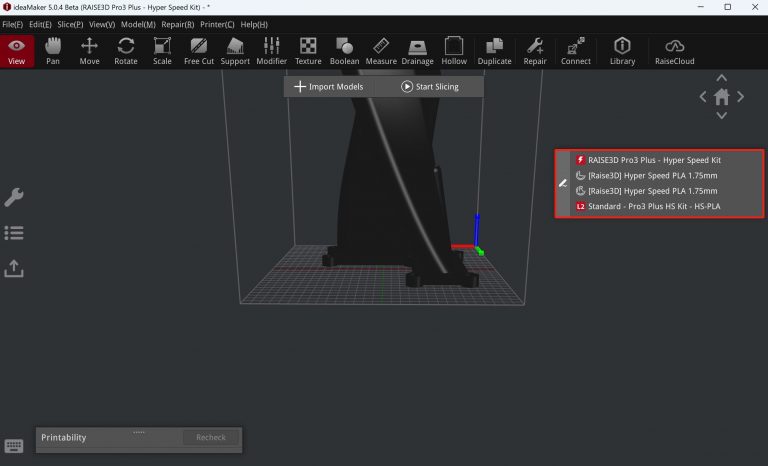Select the Pan tool
Screen dimensions: 768x466
tap(53, 51)
